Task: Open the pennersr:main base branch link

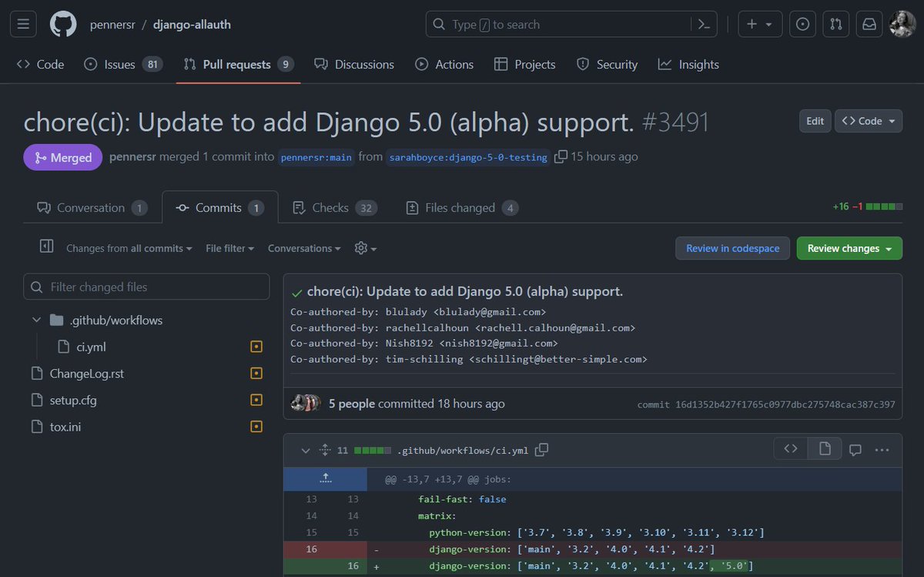Action: [316, 157]
